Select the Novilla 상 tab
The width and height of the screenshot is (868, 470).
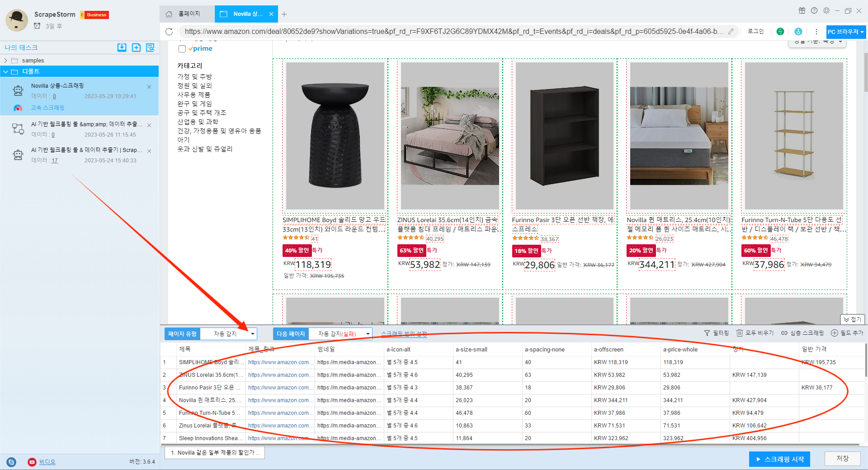(x=246, y=14)
